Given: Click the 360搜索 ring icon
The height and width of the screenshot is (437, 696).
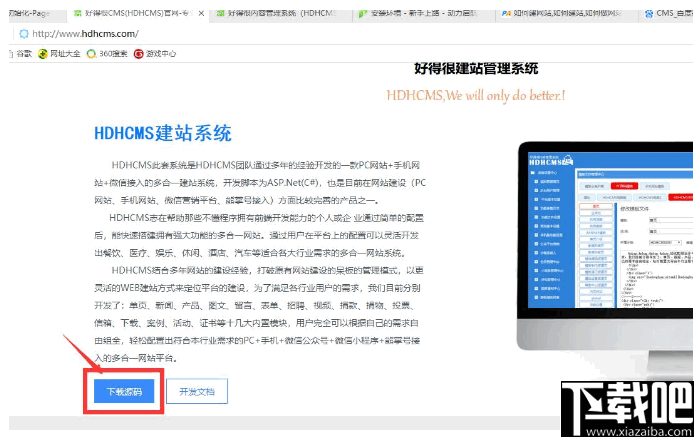Looking at the screenshot, I should (x=91, y=54).
